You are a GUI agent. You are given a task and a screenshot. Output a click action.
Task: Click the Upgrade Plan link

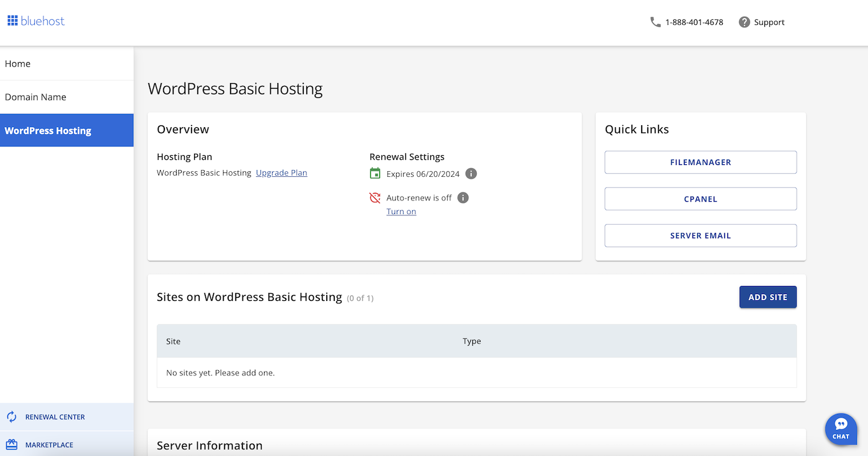pos(281,173)
